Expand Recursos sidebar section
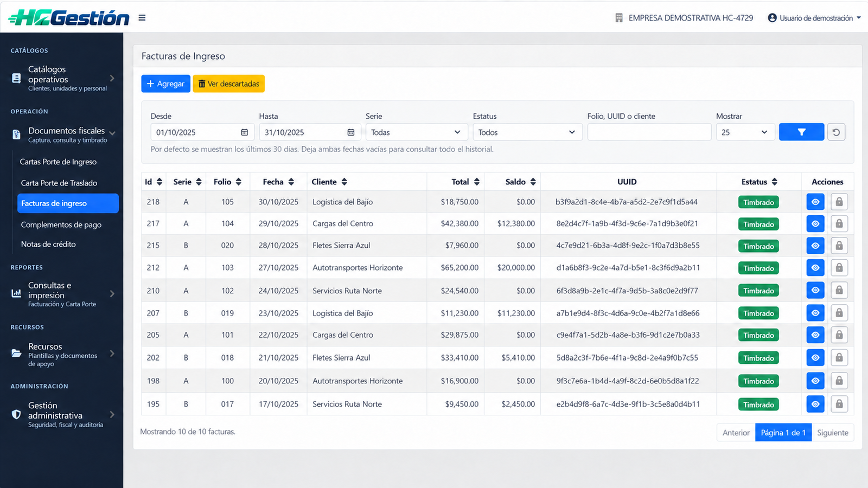This screenshot has width=868, height=488. click(x=63, y=354)
